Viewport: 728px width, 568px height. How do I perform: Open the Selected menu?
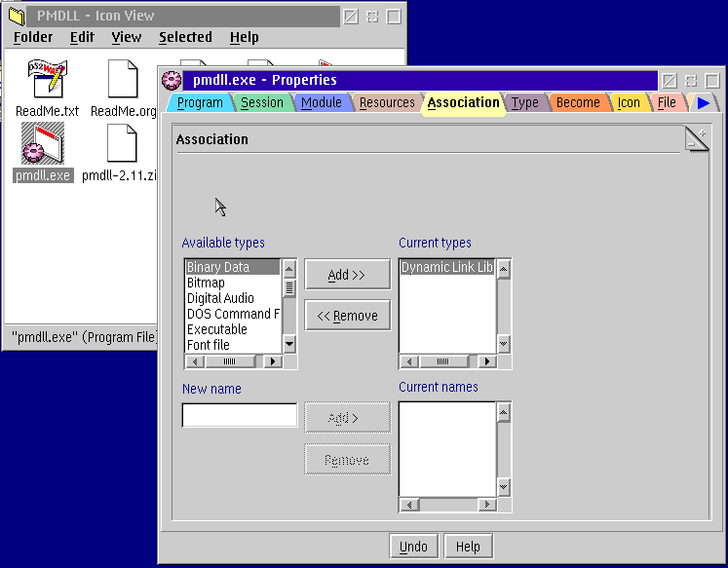[185, 37]
